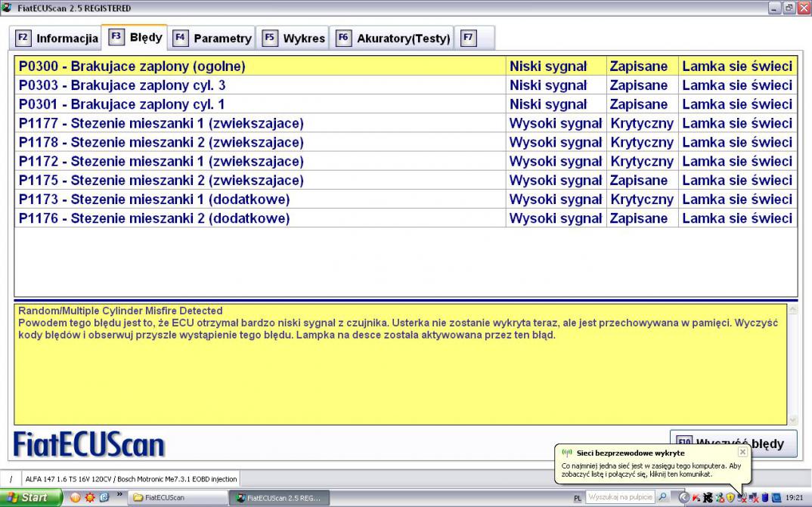
Task: Click red sun quick launch icon
Action: [90, 498]
